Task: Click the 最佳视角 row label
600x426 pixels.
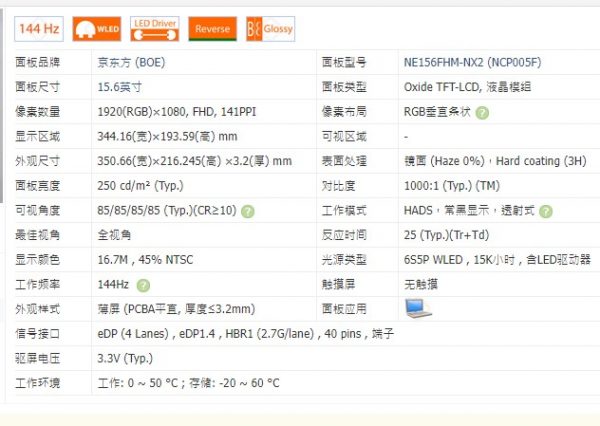Action: (x=38, y=235)
